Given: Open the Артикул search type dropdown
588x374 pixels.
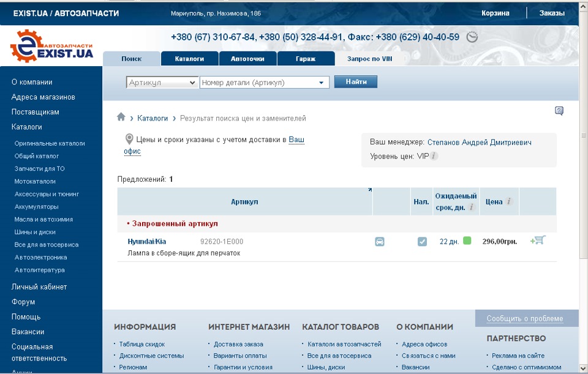Looking at the screenshot, I should click(162, 83).
